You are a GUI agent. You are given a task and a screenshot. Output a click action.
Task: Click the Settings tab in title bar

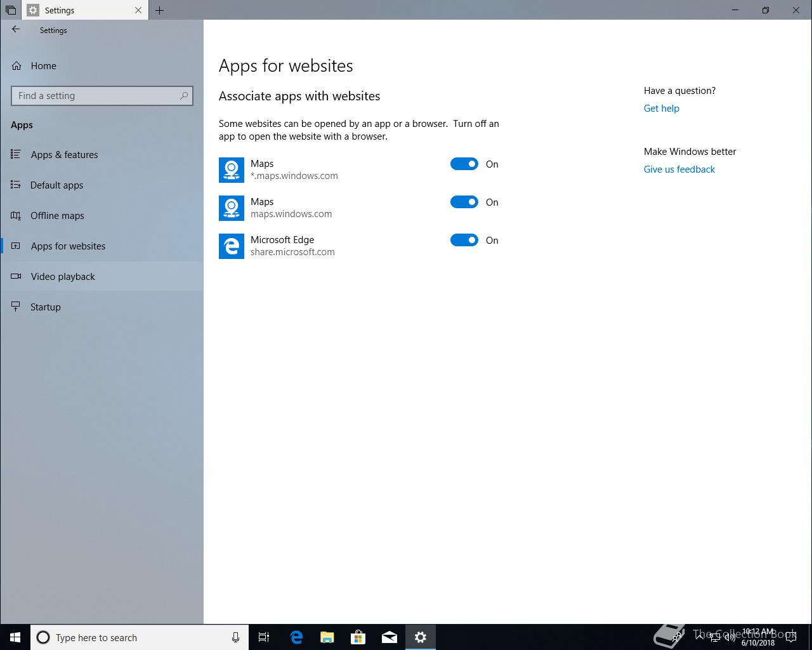(85, 10)
